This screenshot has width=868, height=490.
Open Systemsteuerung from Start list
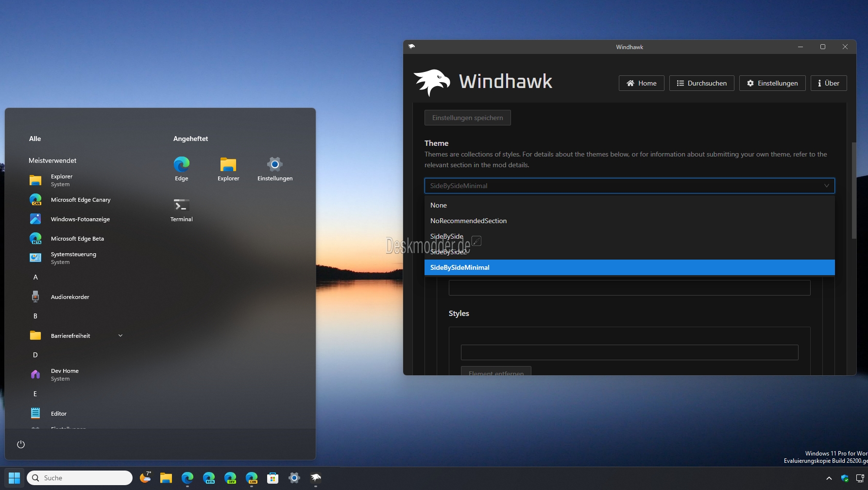(x=75, y=258)
